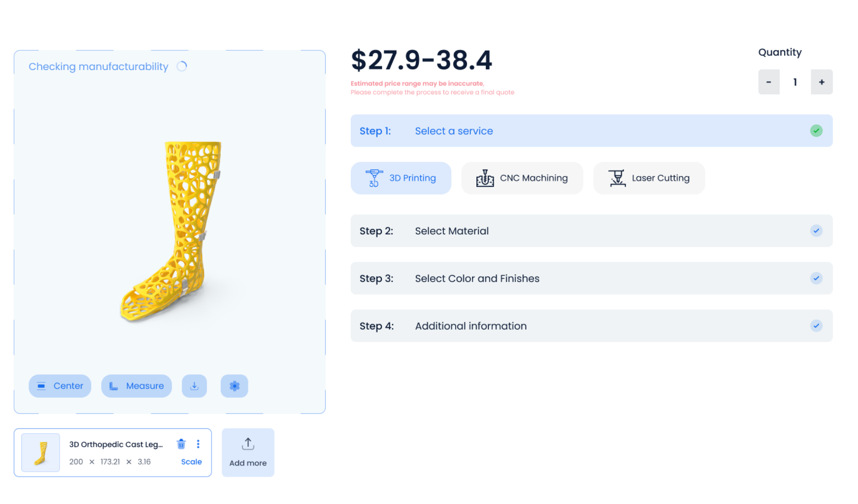Open file options three-dot menu

(x=198, y=444)
